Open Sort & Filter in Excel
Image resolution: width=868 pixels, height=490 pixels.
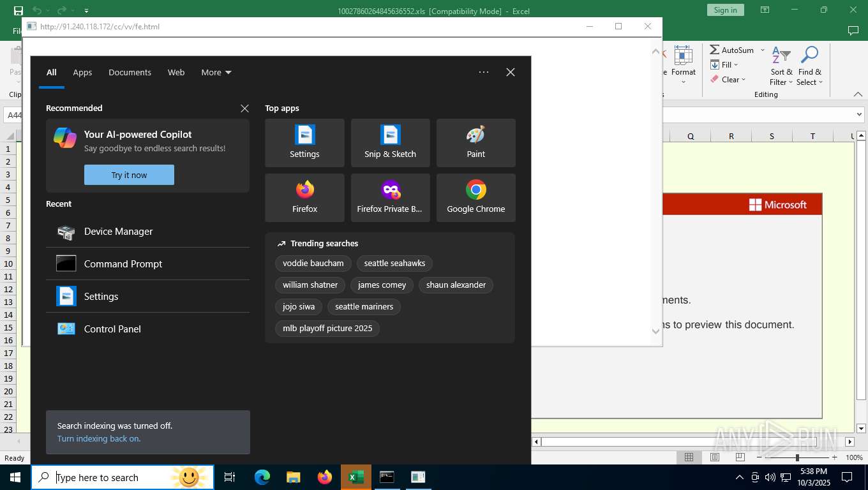[781, 65]
